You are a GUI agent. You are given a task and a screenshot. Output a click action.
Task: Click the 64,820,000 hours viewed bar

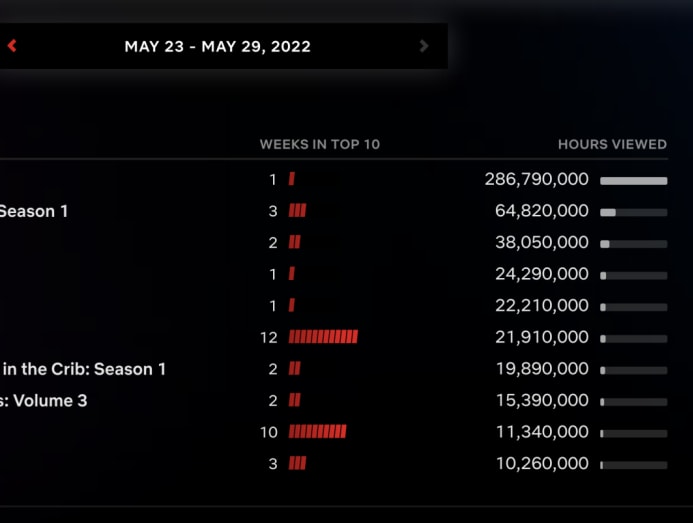634,212
